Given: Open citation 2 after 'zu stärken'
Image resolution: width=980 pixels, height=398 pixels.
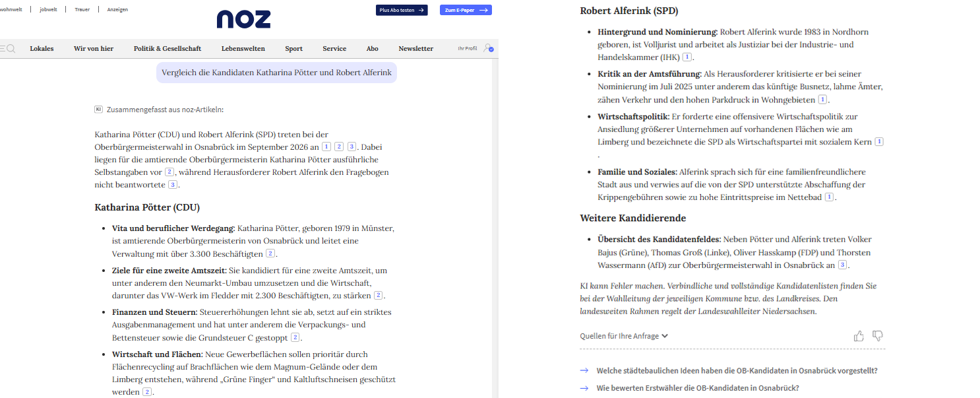Looking at the screenshot, I should 379,296.
